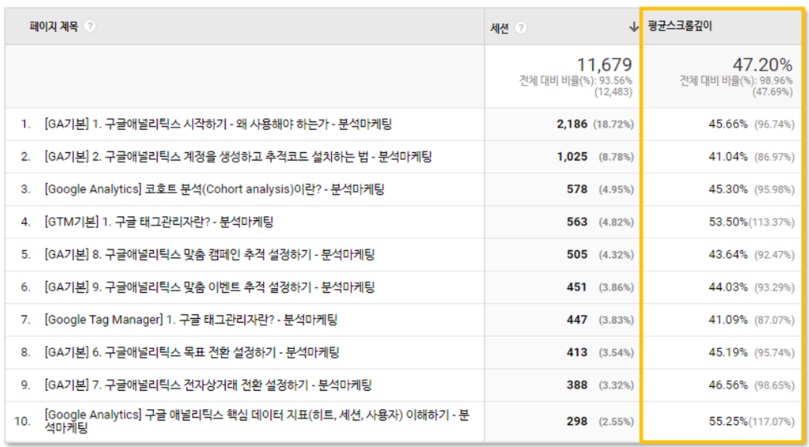Open '[GA기본] 6. 목표 전환 설정하기' link
Viewport: 809px width, 447px height.
pos(192,353)
